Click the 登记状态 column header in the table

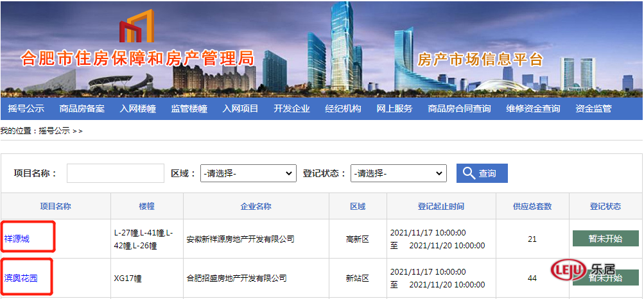(605, 207)
